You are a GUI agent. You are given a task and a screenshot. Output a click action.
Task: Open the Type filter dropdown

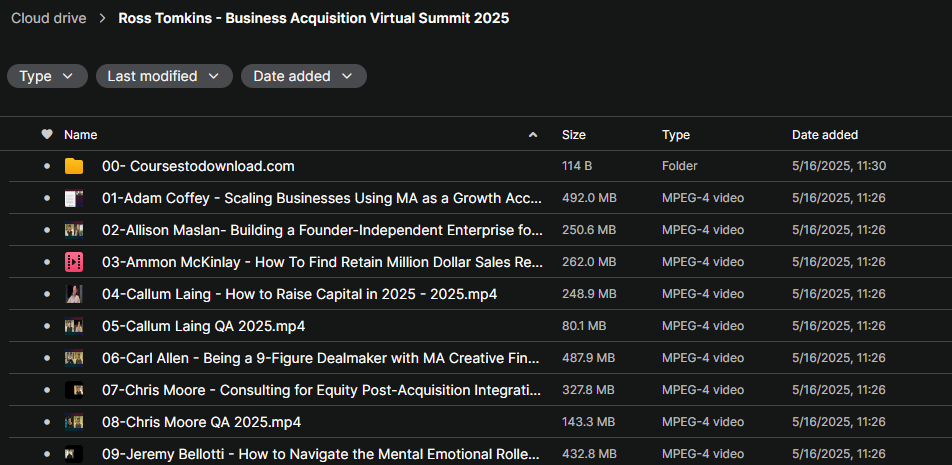47,76
